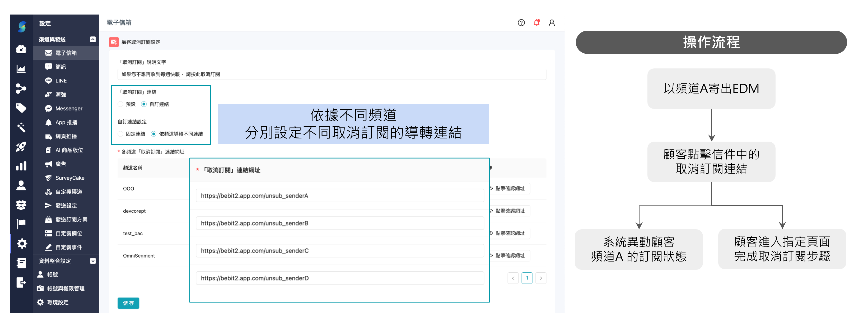
Task: Expand the 資料整合設定 section
Action: pyautogui.click(x=93, y=261)
